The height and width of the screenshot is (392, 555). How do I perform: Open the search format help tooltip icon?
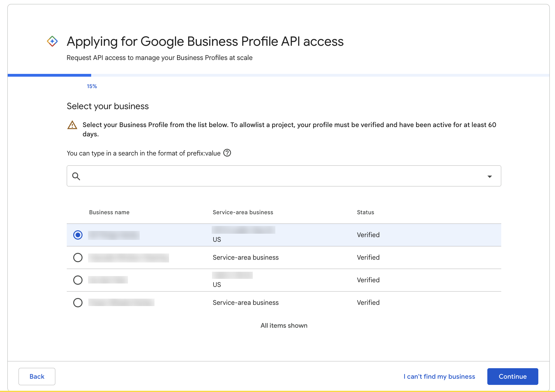(227, 153)
